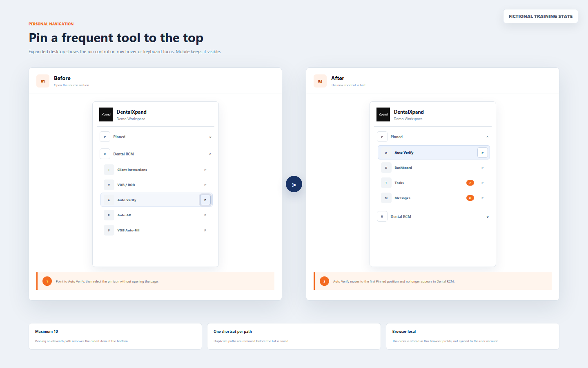The height and width of the screenshot is (368, 588).
Task: Toggle the pin on VOB Auto-Fill
Action: tap(205, 230)
